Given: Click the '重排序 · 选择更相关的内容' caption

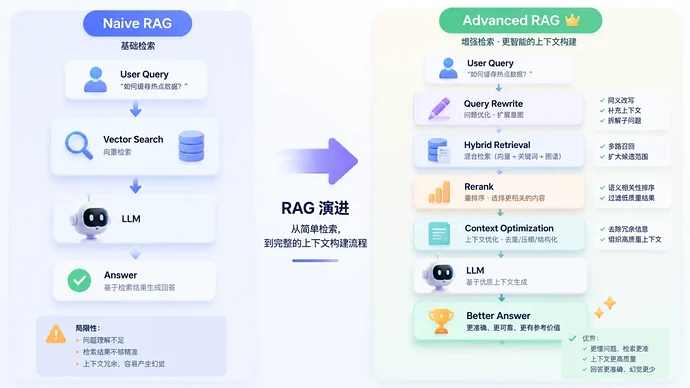Looking at the screenshot, I should pos(505,198).
